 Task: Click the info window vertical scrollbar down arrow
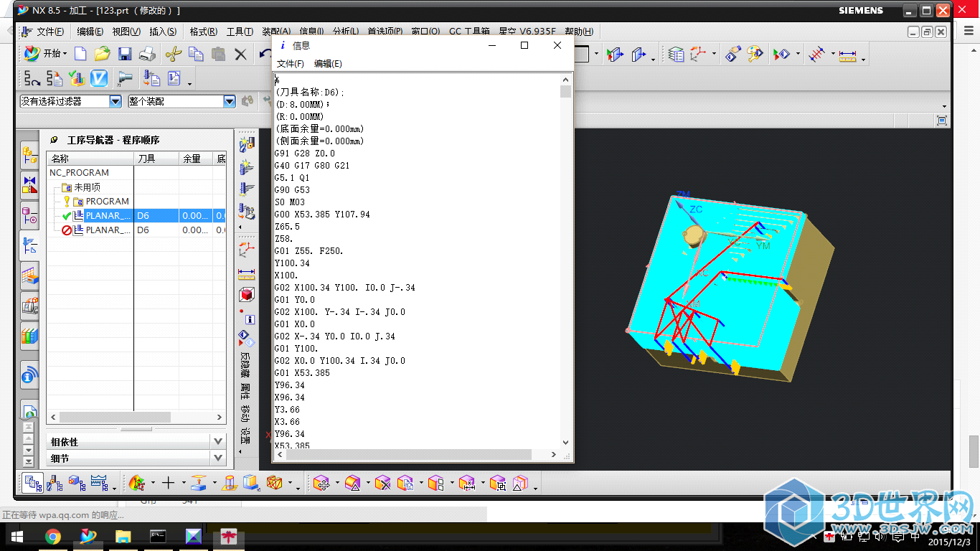point(565,443)
